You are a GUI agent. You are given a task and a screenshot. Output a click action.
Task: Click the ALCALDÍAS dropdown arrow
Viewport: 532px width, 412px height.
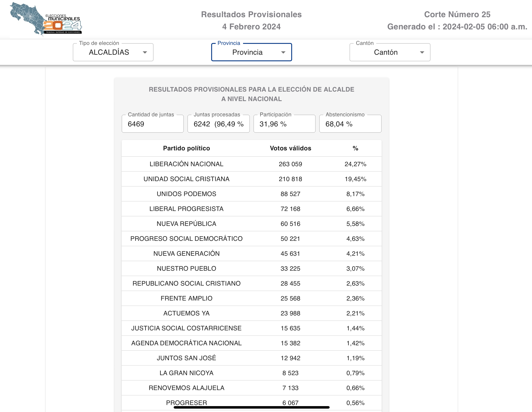pos(145,52)
